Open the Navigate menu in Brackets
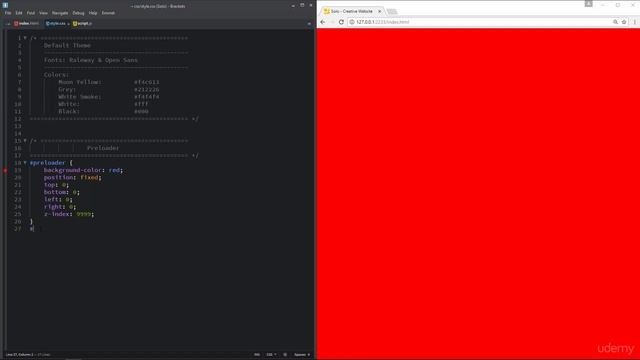The height and width of the screenshot is (360, 640). [60, 13]
